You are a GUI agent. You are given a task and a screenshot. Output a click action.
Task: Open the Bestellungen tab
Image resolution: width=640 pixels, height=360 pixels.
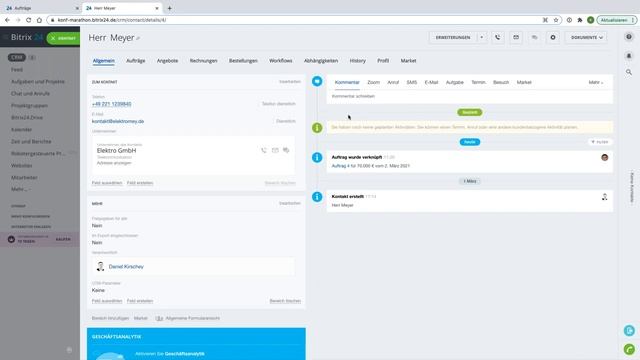243,61
